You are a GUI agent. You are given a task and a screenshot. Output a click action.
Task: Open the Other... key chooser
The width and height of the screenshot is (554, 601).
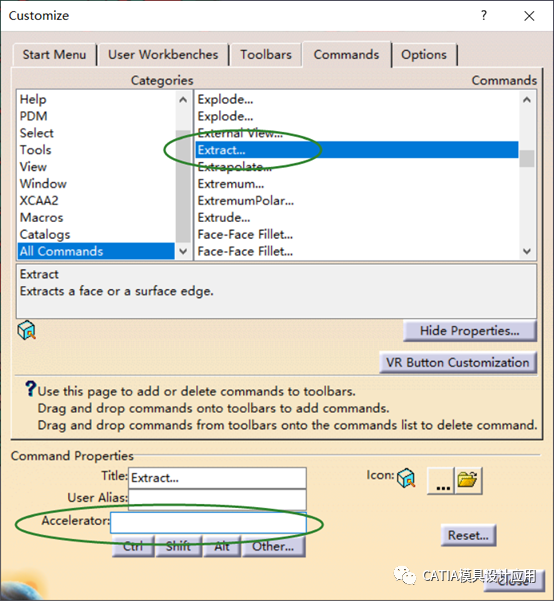click(x=273, y=546)
